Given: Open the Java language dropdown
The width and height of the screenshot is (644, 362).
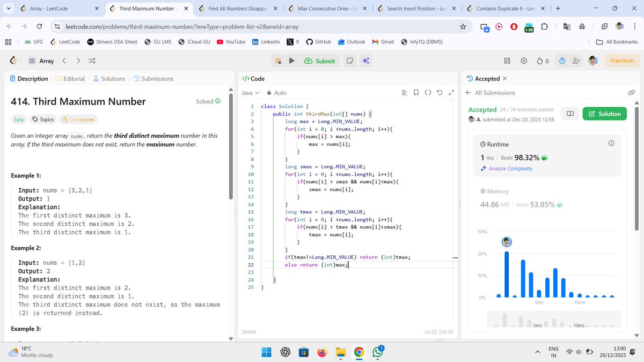Looking at the screenshot, I should pyautogui.click(x=250, y=93).
